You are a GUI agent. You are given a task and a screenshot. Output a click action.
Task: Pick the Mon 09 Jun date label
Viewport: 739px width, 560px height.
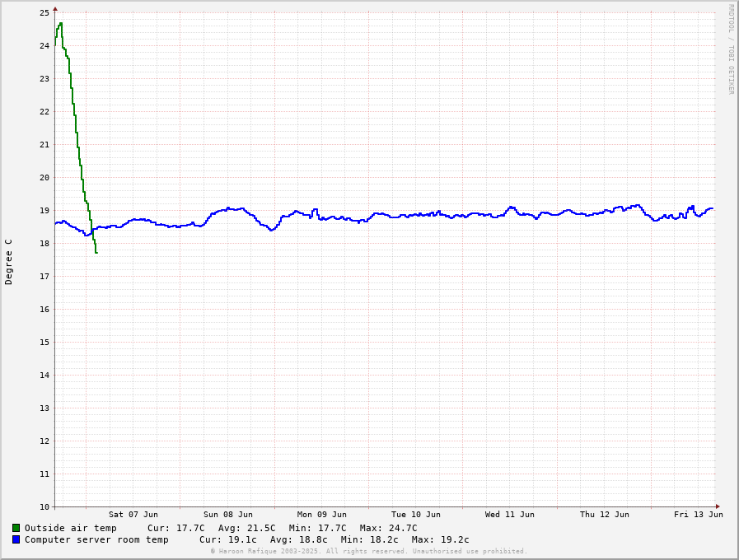(322, 515)
